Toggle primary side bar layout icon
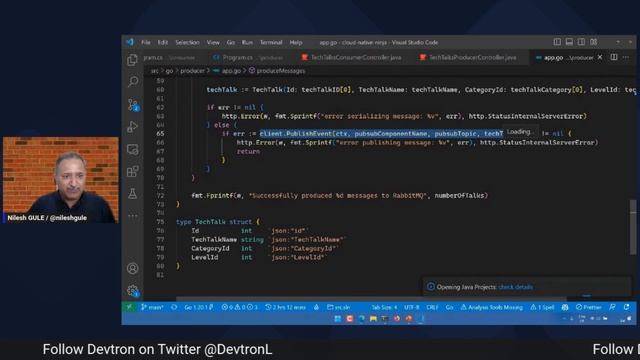 tap(557, 42)
